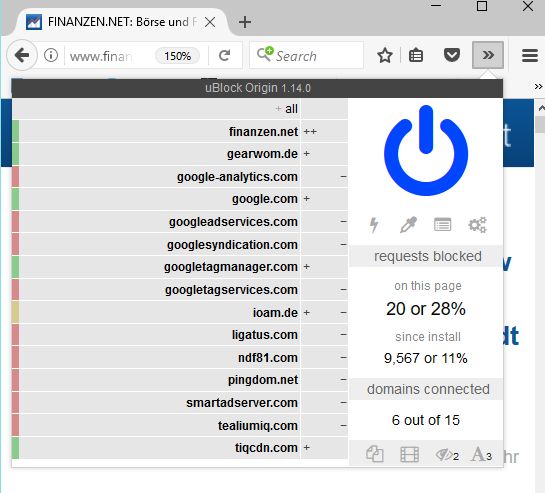Open uBlock dashboard gears icon
The image size is (545, 493).
(478, 225)
